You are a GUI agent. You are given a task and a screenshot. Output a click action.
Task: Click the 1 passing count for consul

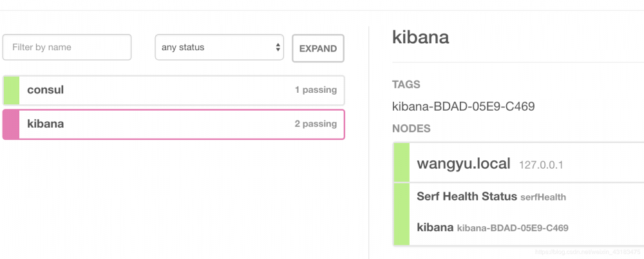316,90
